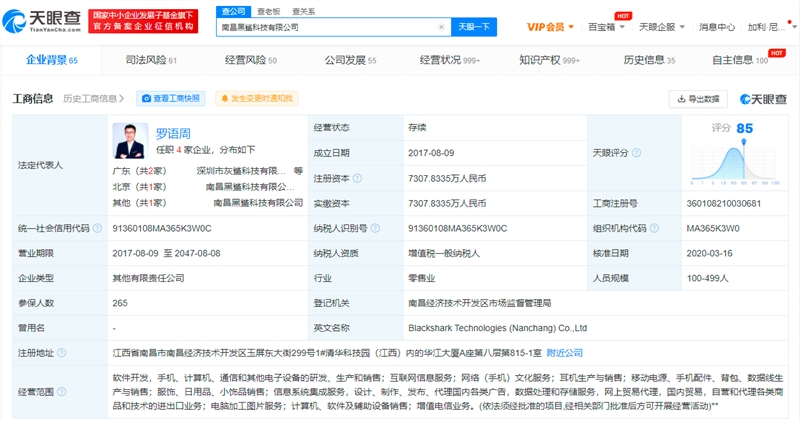Click the 发生变更时通知我 bell button
The height and width of the screenshot is (421, 800).
[257, 98]
